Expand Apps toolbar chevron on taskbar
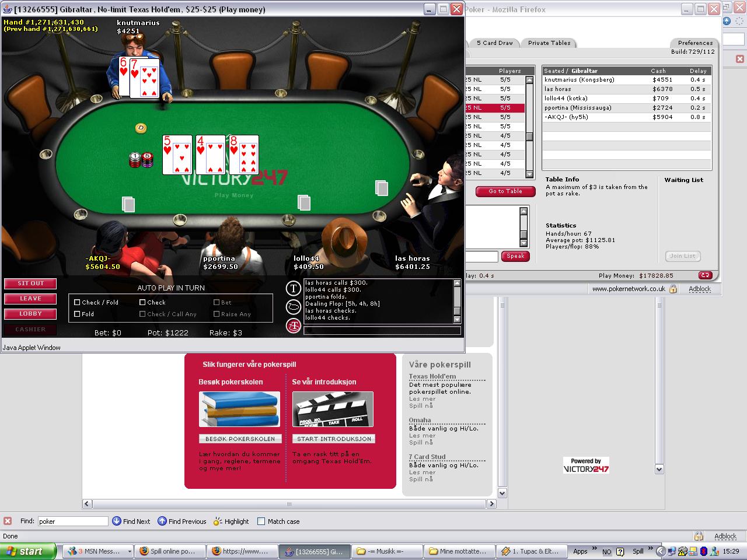Image resolution: width=747 pixels, height=560 pixels. [x=595, y=548]
